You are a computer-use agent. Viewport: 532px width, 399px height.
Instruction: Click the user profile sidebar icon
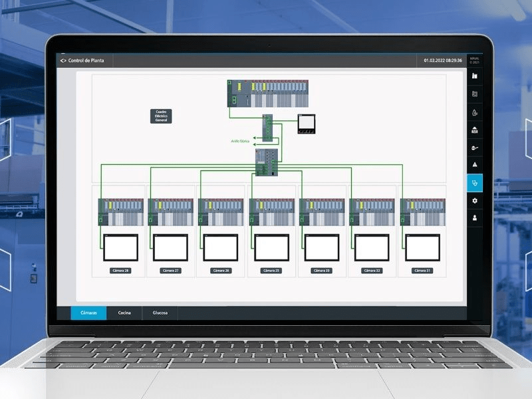pos(475,217)
